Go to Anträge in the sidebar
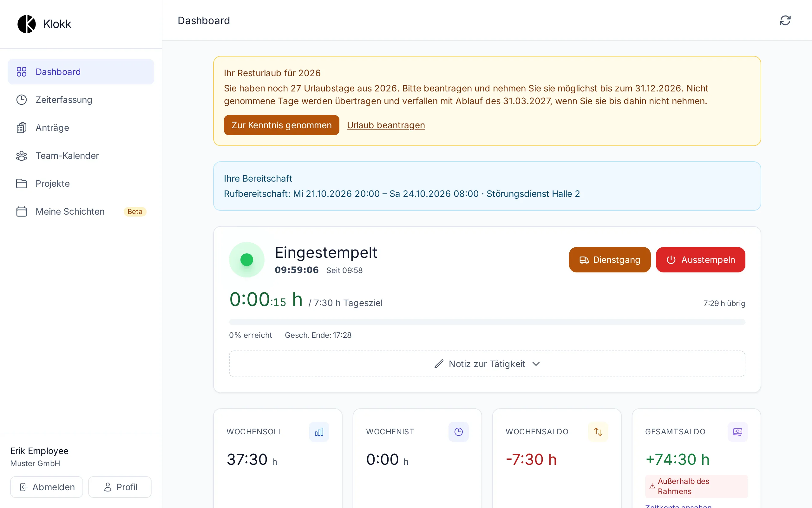812x508 pixels. point(81,128)
